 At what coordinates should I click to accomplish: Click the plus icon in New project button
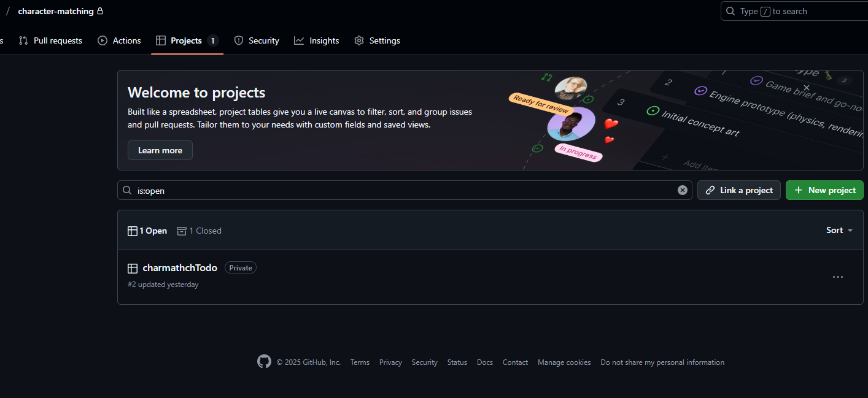pos(799,190)
